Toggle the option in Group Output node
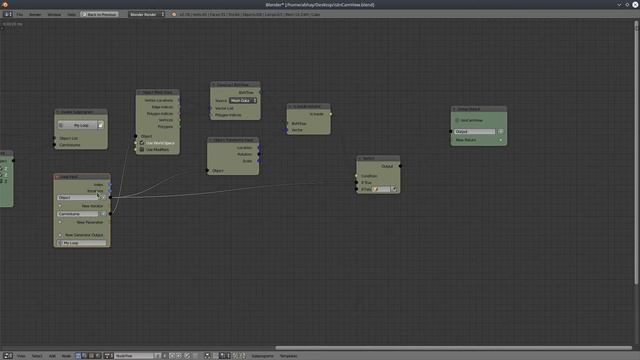This screenshot has width=640, height=360. pyautogui.click(x=457, y=120)
